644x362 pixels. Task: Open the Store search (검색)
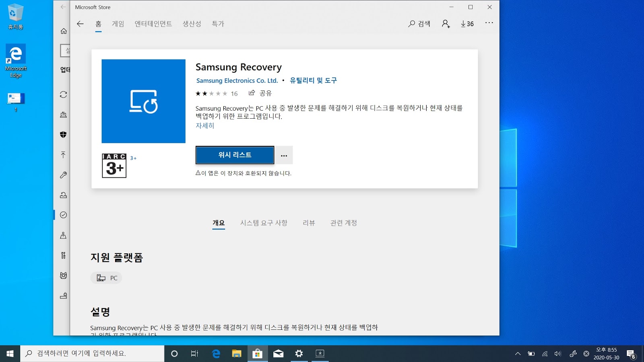coord(419,24)
